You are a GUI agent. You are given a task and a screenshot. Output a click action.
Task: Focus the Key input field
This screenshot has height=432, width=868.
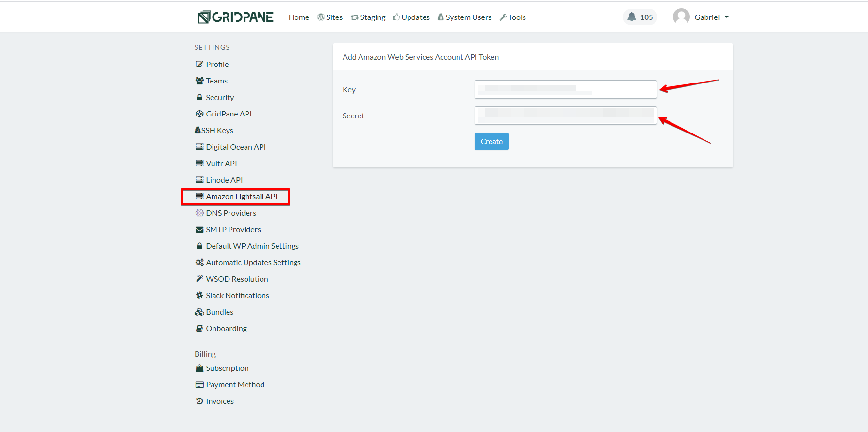point(566,89)
